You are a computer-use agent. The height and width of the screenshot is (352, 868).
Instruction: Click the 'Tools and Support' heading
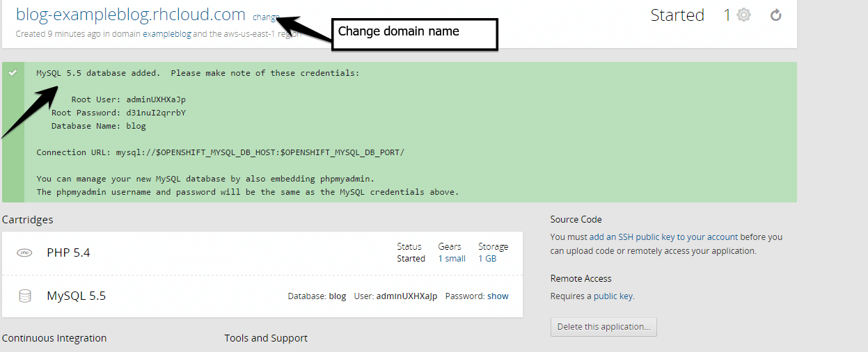click(x=266, y=339)
